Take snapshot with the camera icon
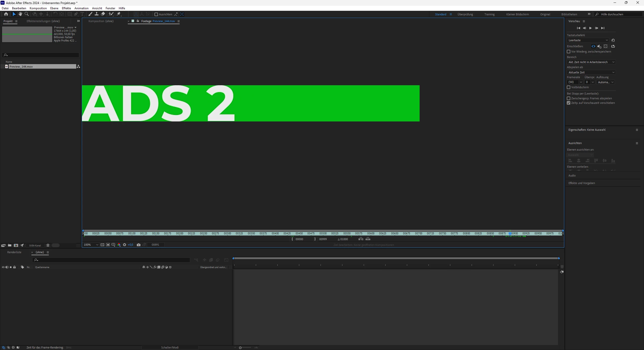This screenshot has height=350, width=644. (x=138, y=245)
